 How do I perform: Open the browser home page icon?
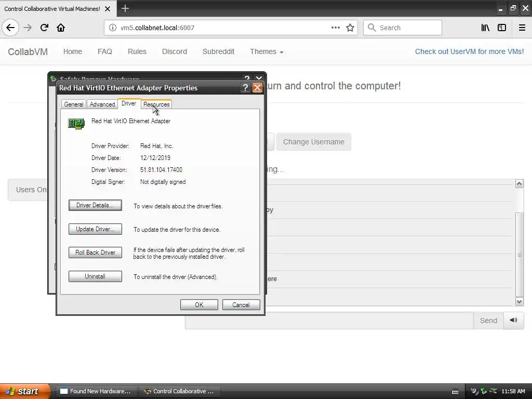coord(61,28)
